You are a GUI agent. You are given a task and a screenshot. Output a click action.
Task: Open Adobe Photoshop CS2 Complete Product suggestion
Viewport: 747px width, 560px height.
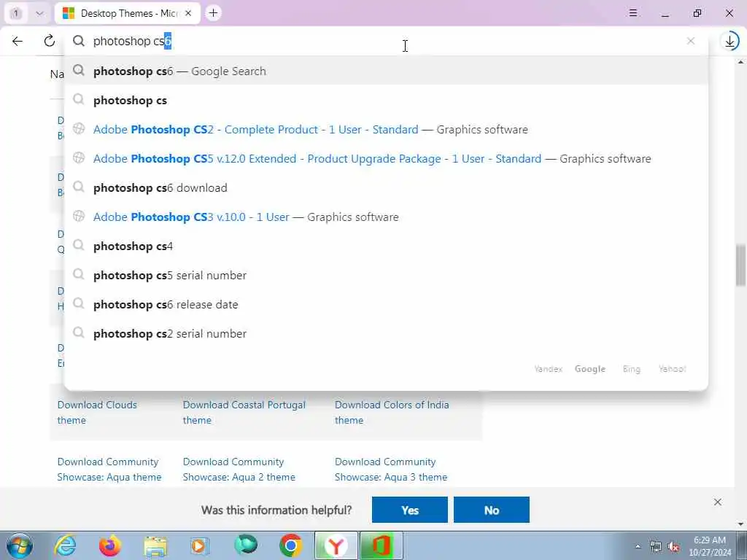pyautogui.click(x=386, y=130)
